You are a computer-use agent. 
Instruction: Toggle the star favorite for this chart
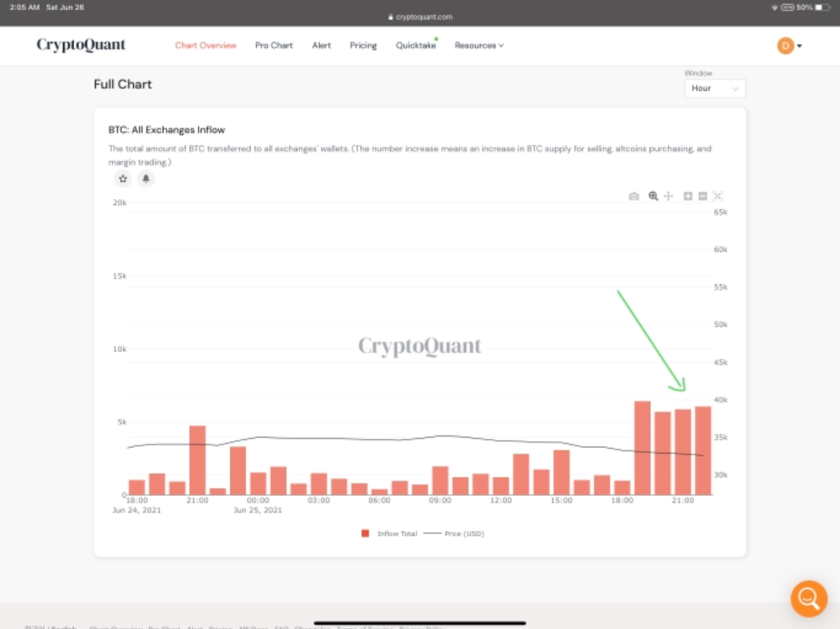(123, 178)
